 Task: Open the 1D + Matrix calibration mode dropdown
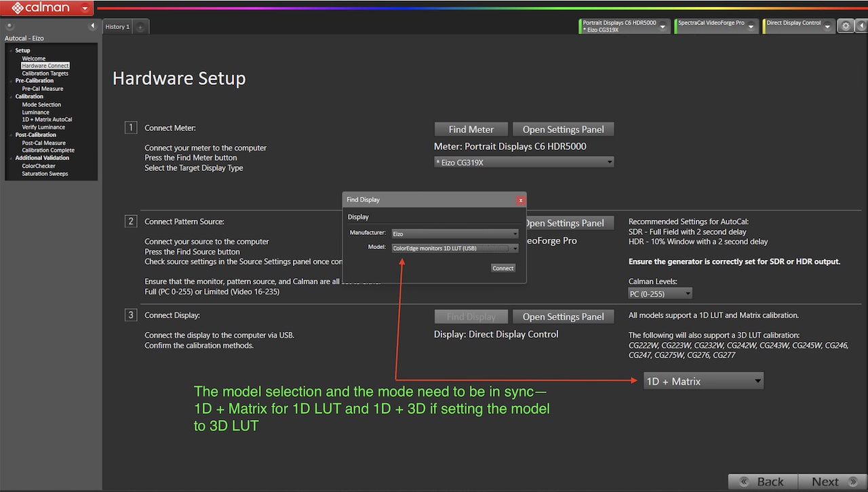point(703,381)
